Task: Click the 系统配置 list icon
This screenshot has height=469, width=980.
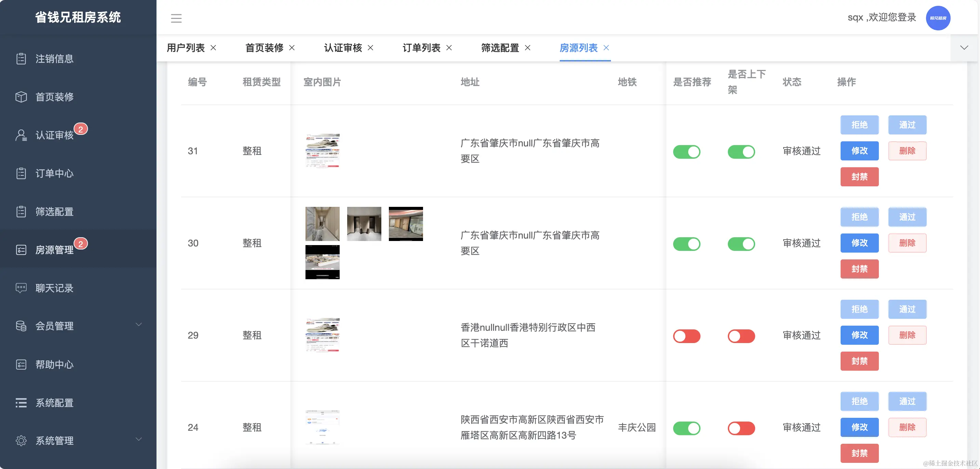Action: [21, 403]
